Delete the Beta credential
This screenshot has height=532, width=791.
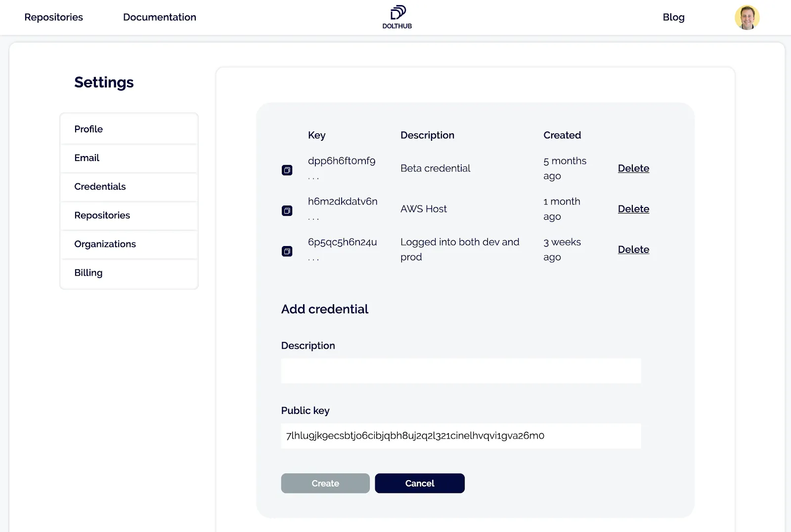[x=633, y=168]
